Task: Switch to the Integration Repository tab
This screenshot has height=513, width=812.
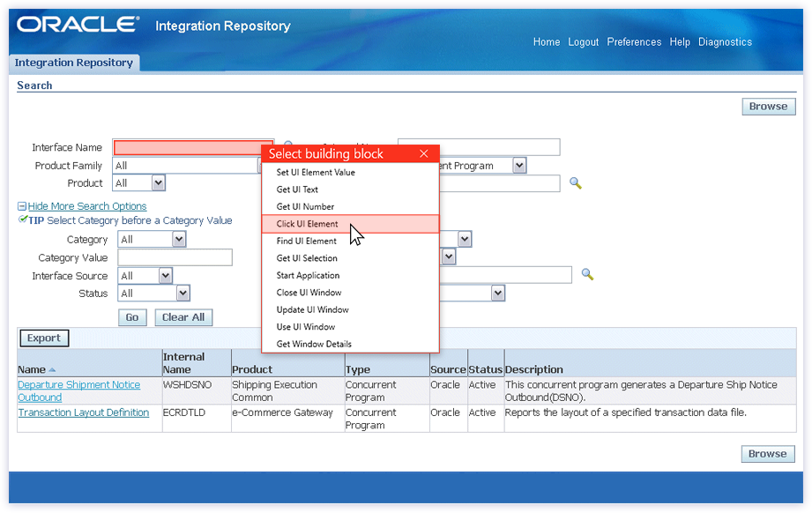Action: 74,63
